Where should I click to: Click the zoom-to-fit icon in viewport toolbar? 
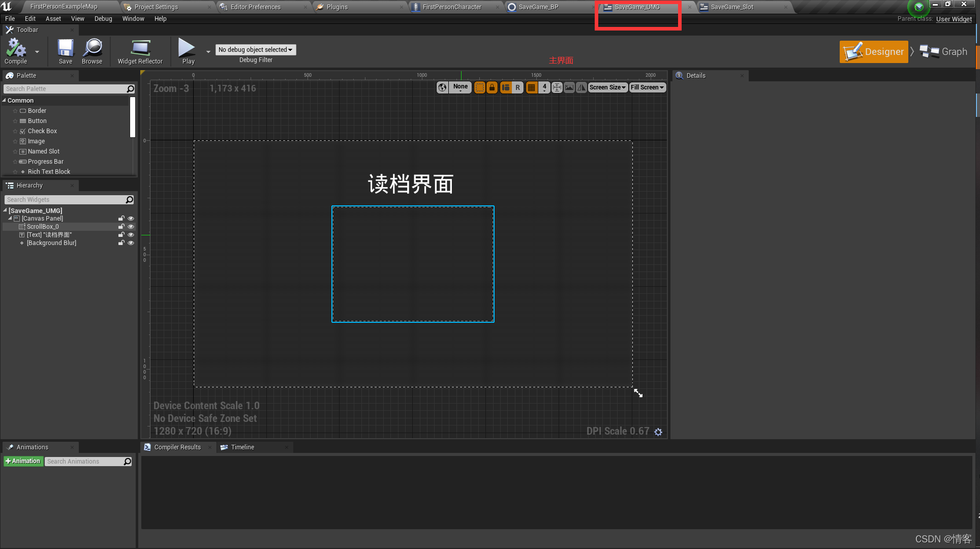pyautogui.click(x=557, y=87)
